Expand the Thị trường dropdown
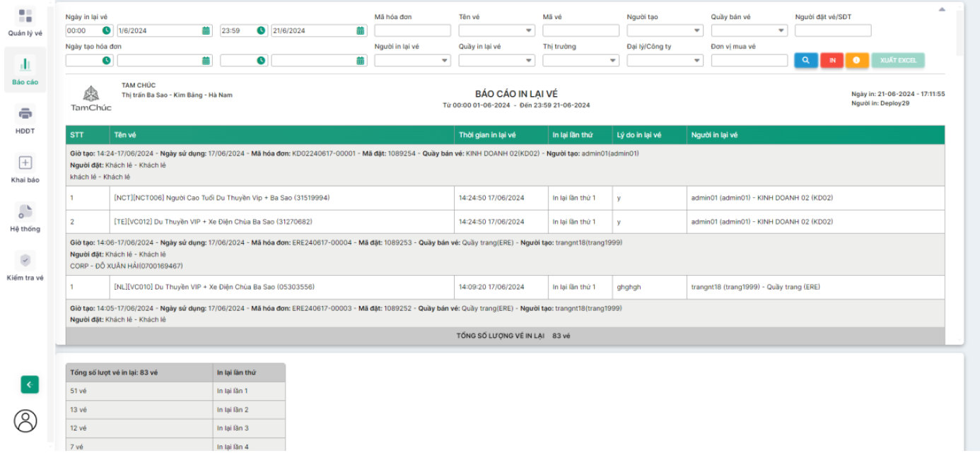Screen dimensions: 980x470 [x=581, y=61]
